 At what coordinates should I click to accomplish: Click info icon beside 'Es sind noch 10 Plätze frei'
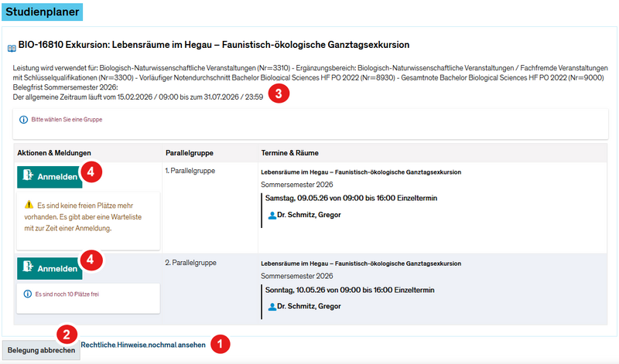28,294
